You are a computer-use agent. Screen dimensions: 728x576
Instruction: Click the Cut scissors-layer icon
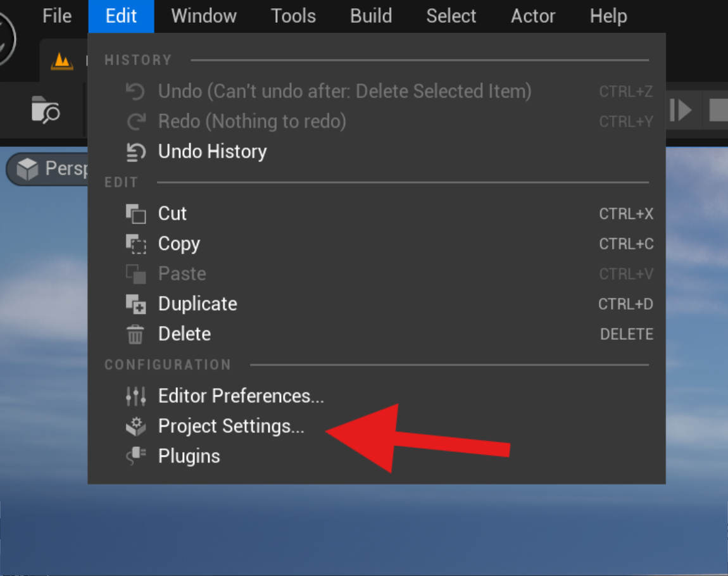click(x=135, y=214)
